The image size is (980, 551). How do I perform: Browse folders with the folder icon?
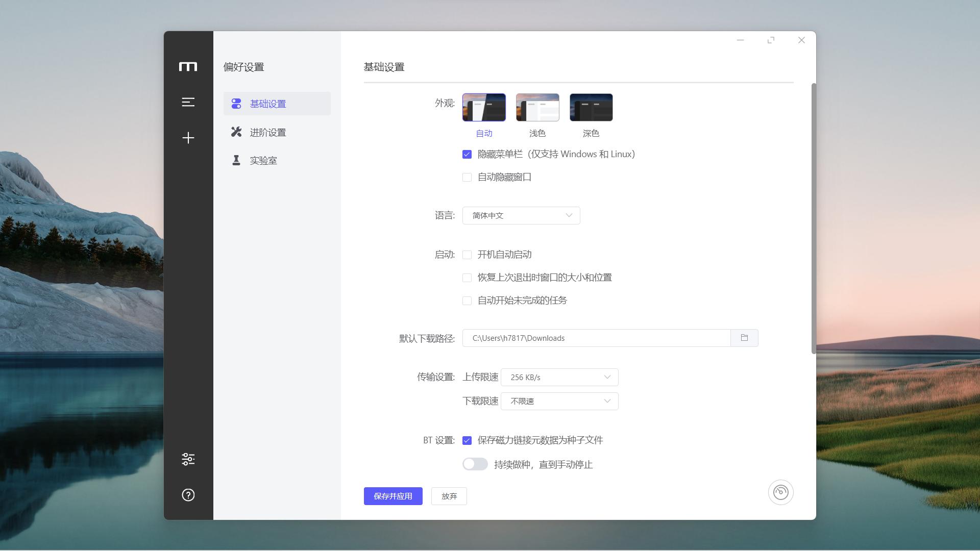(x=744, y=338)
